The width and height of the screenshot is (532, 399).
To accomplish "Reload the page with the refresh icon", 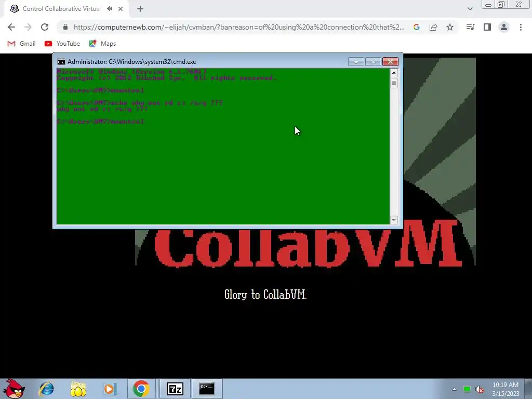I will [45, 27].
